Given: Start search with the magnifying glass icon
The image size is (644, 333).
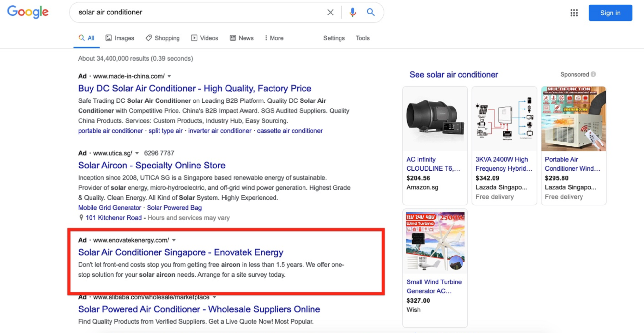Looking at the screenshot, I should (x=370, y=12).
